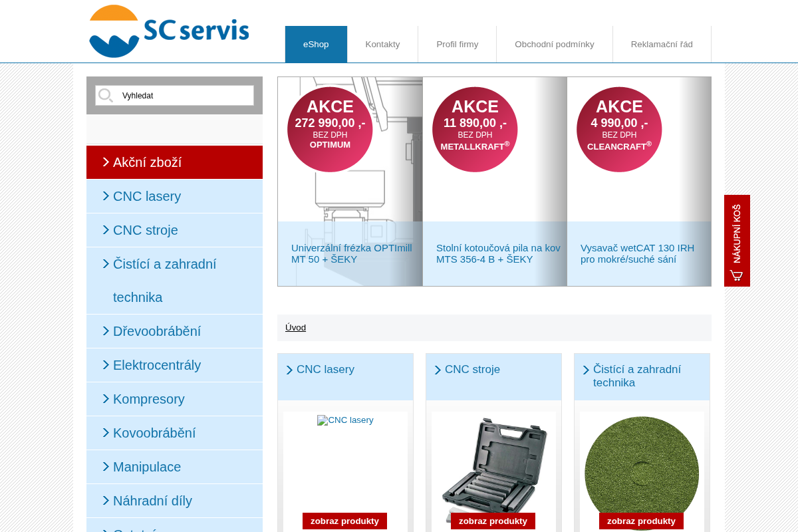798x532 pixels.
Task: Open the shopping cart icon on Nákupní koš tab
Action: coord(736,275)
